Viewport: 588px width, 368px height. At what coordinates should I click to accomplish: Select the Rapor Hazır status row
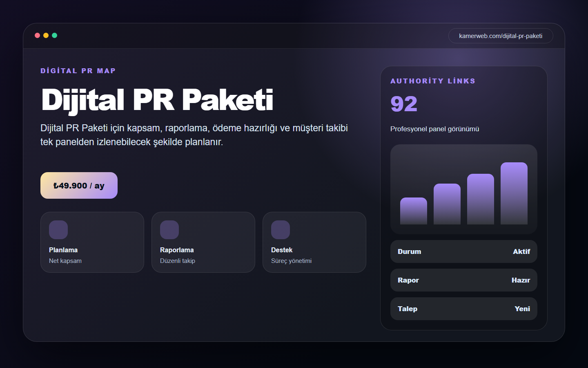click(x=464, y=280)
